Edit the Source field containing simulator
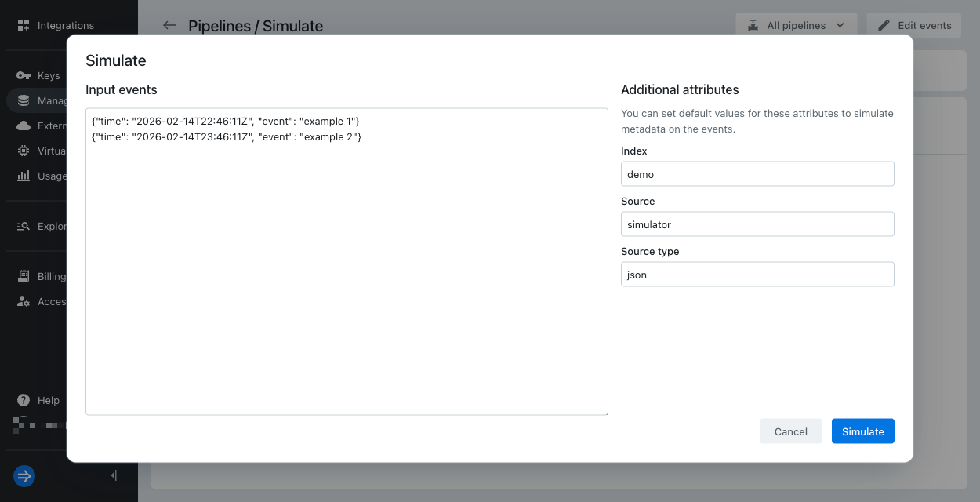 tap(757, 224)
